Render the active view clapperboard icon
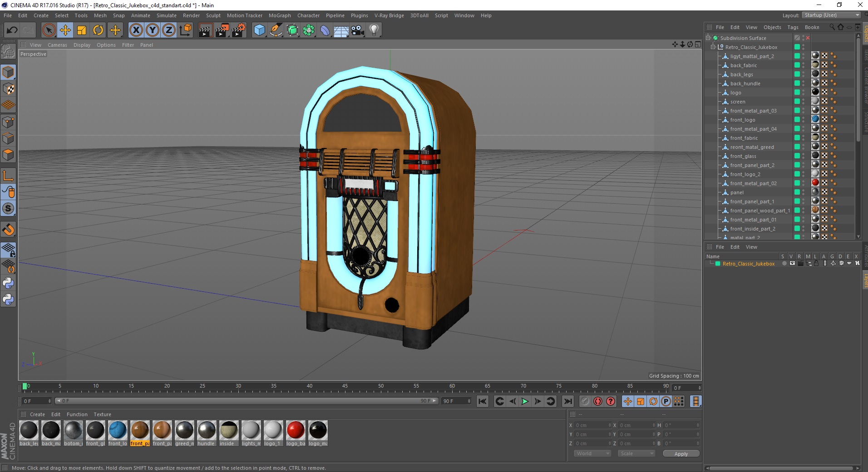 point(205,30)
